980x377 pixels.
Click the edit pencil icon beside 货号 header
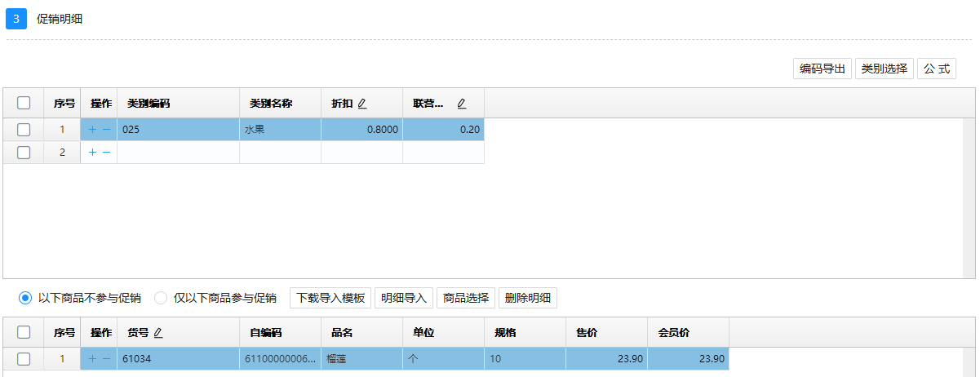[158, 332]
